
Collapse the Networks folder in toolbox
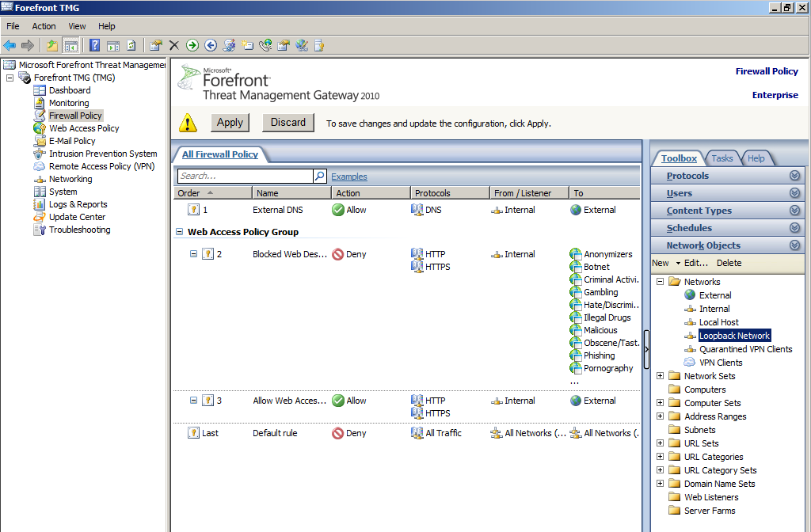click(x=661, y=282)
